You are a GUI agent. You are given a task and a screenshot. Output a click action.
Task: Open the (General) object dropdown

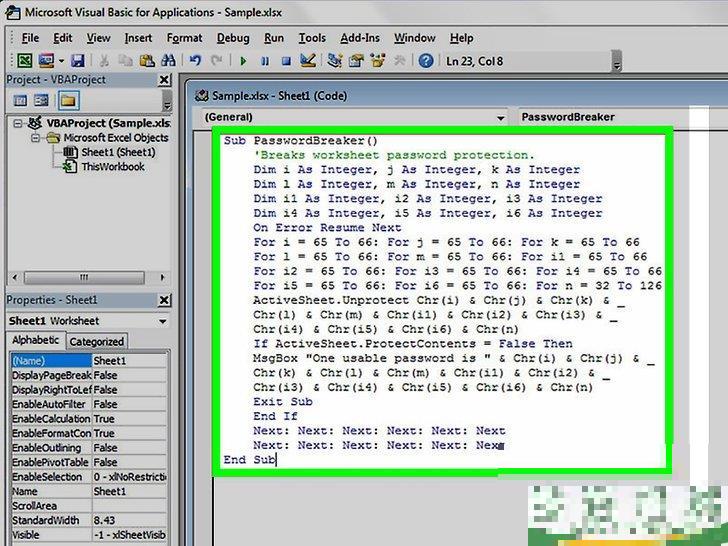coord(500,117)
